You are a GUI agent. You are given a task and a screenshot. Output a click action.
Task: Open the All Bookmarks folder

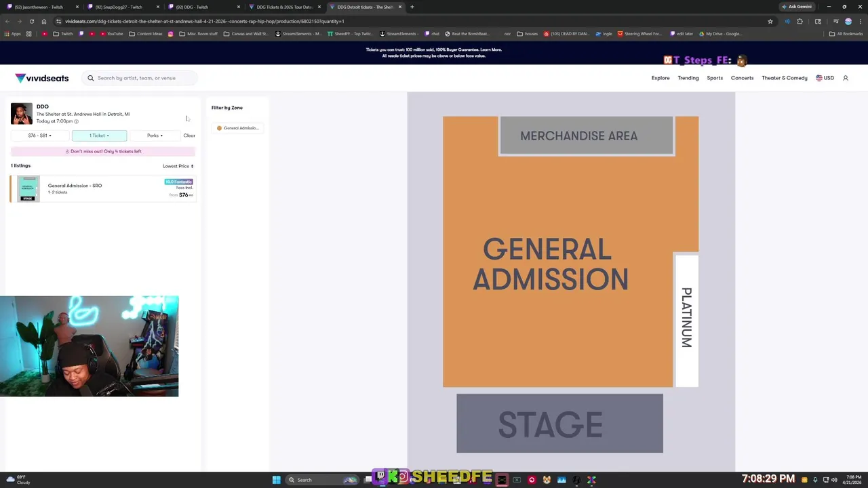pyautogui.click(x=846, y=34)
